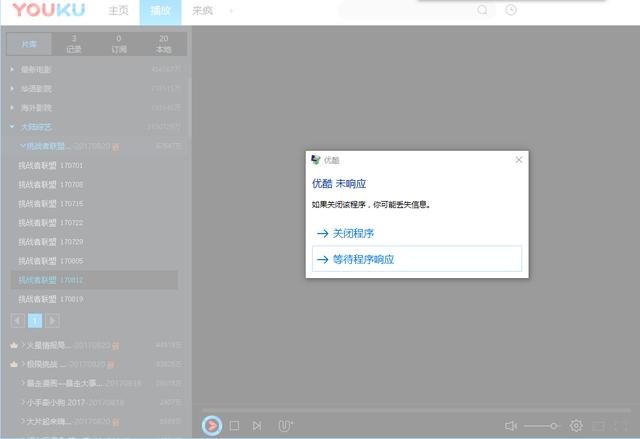Open the 记录 tab showing 3

pyautogui.click(x=74, y=44)
